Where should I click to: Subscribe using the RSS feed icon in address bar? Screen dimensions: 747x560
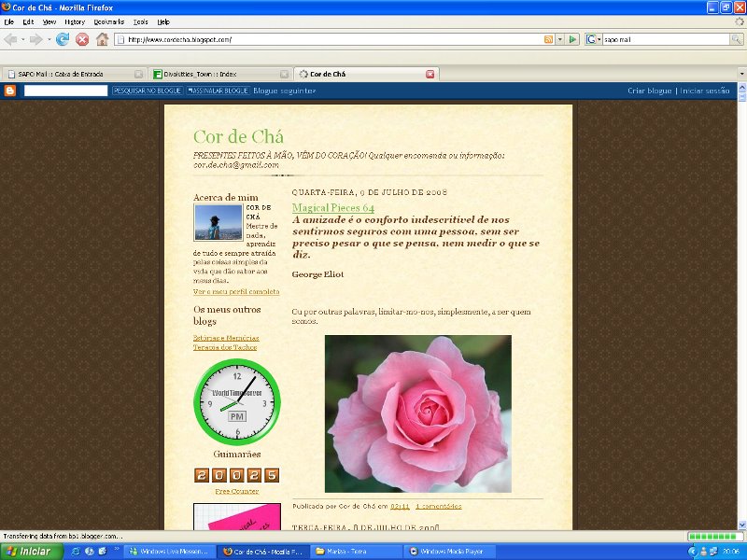(x=549, y=39)
